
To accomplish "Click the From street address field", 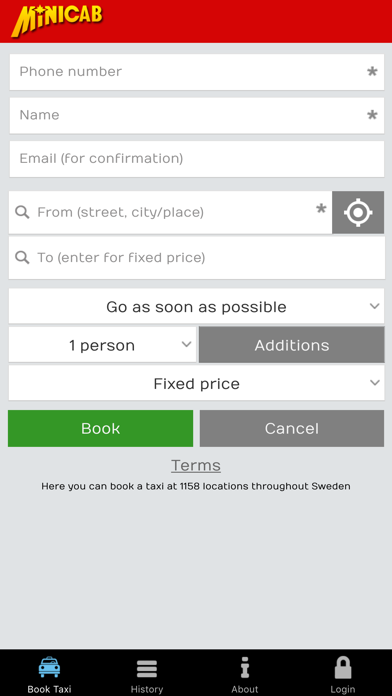I will point(170,212).
